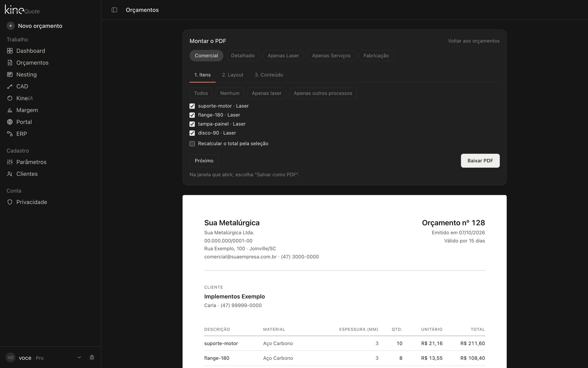Click the ERP connector icon
Screen dimensions: 588x368
(10, 134)
